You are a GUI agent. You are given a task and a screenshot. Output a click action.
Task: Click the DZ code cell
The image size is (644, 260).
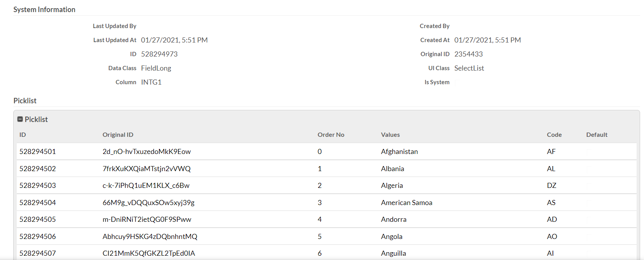[x=552, y=186]
